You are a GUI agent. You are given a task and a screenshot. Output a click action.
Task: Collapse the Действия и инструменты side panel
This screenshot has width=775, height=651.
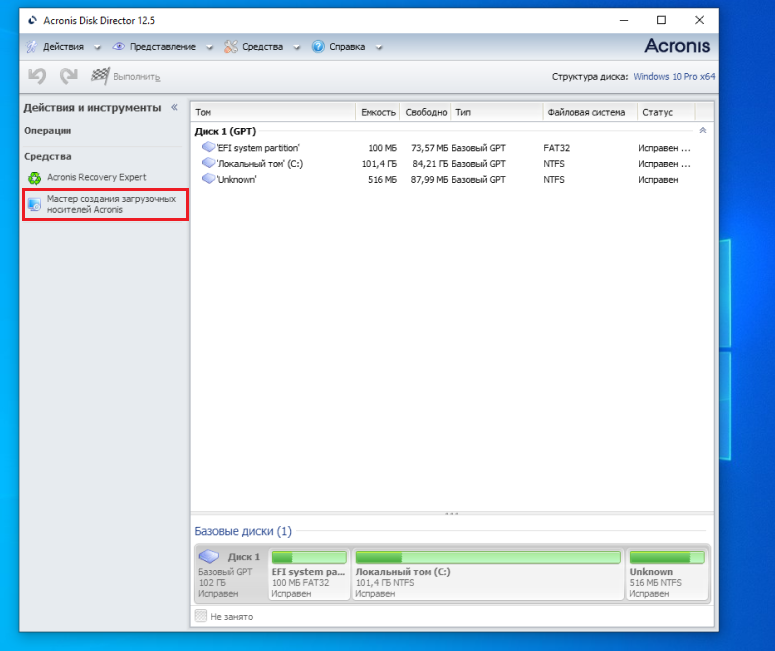point(174,107)
